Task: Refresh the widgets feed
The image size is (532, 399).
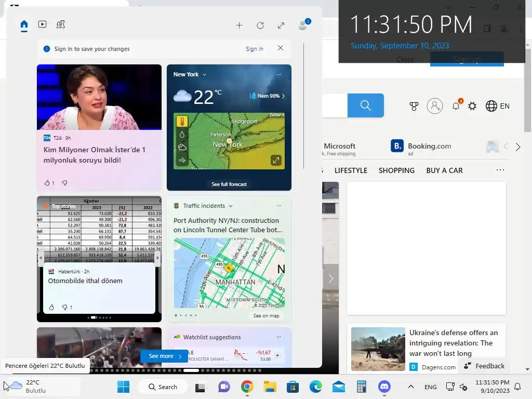Action: [260, 25]
